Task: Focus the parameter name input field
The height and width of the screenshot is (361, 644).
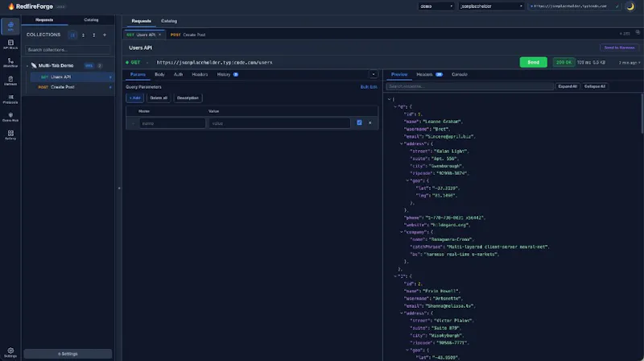Action: 172,123
